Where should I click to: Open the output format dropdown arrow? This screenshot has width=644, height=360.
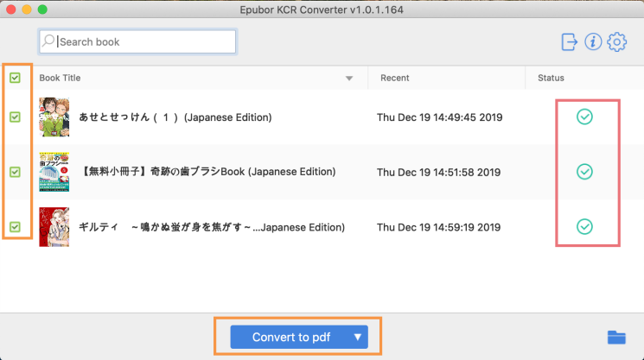[x=358, y=337]
